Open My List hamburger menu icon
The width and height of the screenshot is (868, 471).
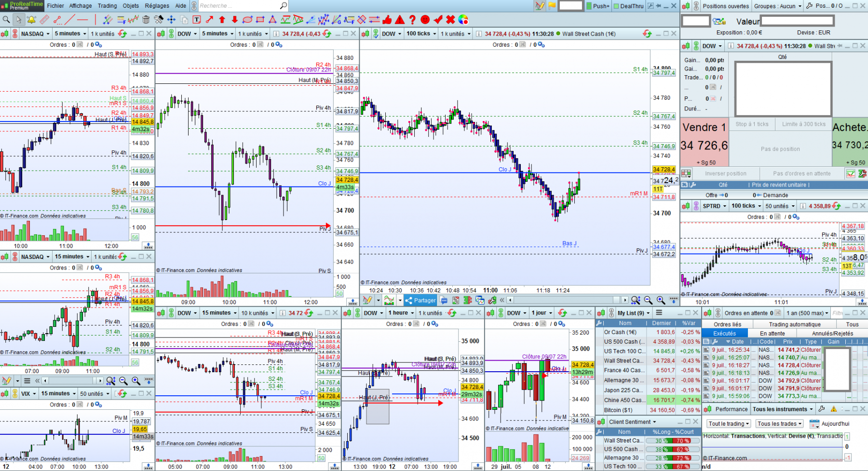click(x=659, y=313)
